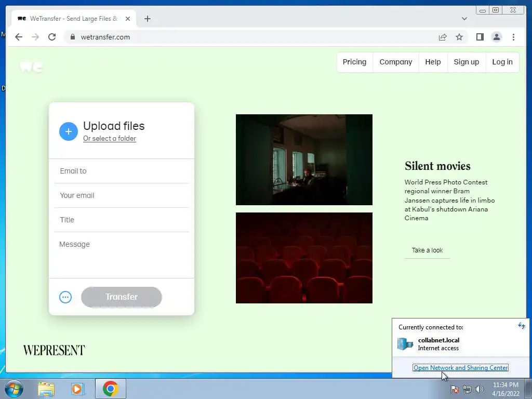Image resolution: width=532 pixels, height=399 pixels.
Task: Click the share this page icon
Action: click(443, 37)
